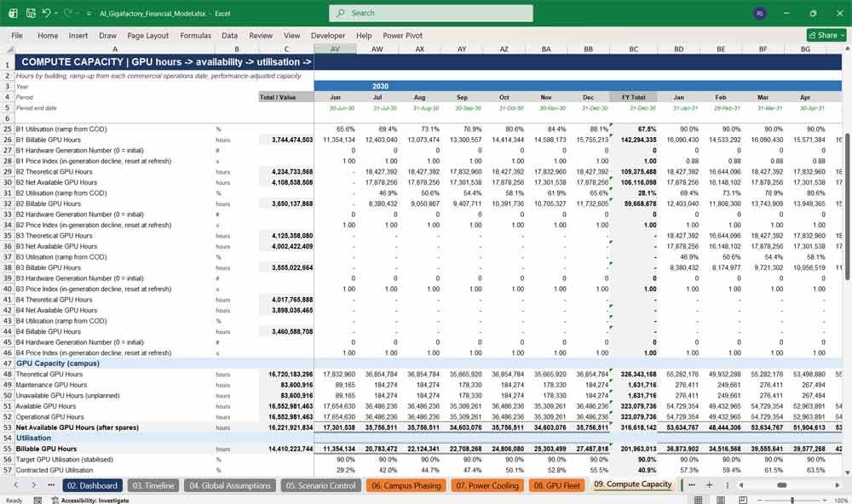Image resolution: width=852 pixels, height=504 pixels.
Task: Click Target GPU Utilisation (stabilised) label
Action: (64, 460)
